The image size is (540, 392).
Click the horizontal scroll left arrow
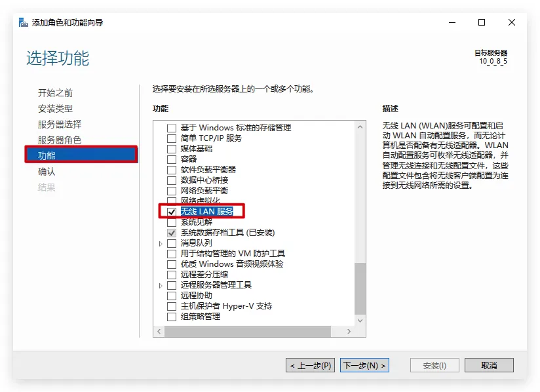tap(159, 332)
